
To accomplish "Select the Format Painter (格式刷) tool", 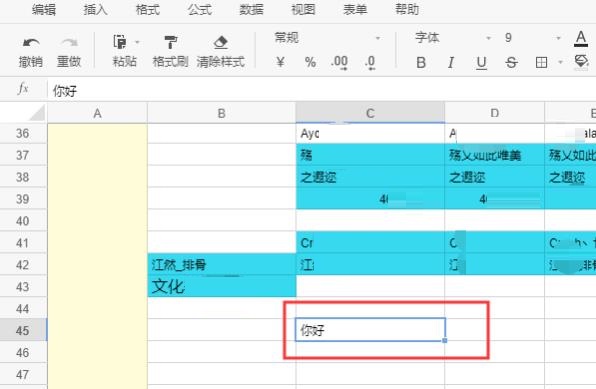I will pyautogui.click(x=170, y=52).
